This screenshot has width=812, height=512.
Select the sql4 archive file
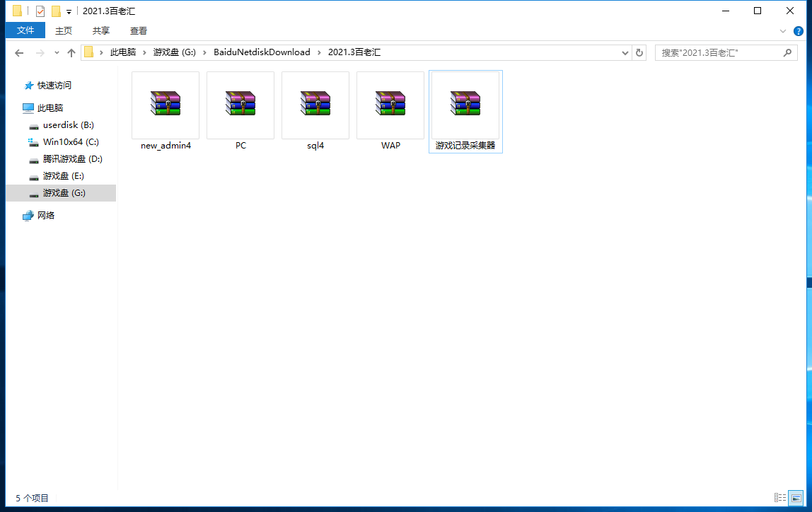click(x=315, y=105)
